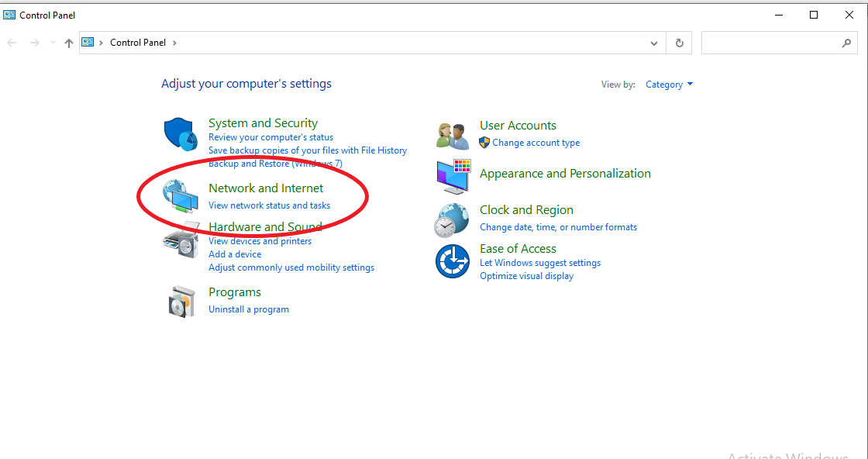Open View devices and printers
The width and height of the screenshot is (868, 459).
pyautogui.click(x=260, y=241)
